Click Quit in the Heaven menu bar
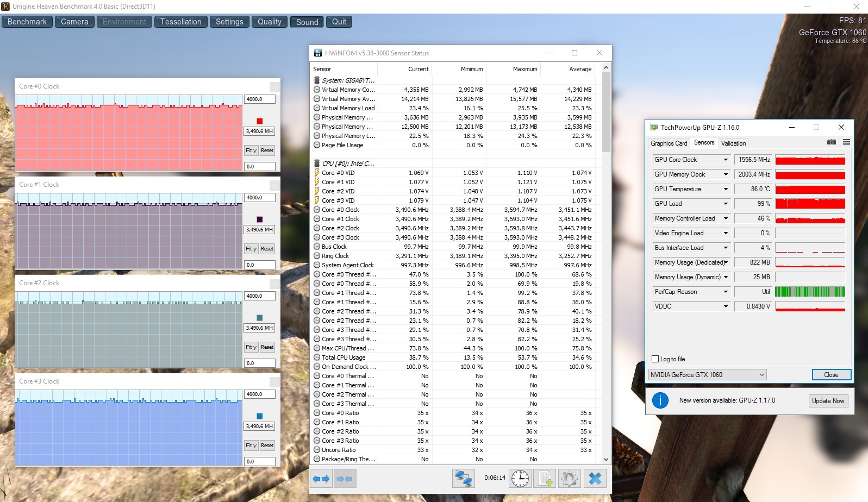 click(x=339, y=22)
